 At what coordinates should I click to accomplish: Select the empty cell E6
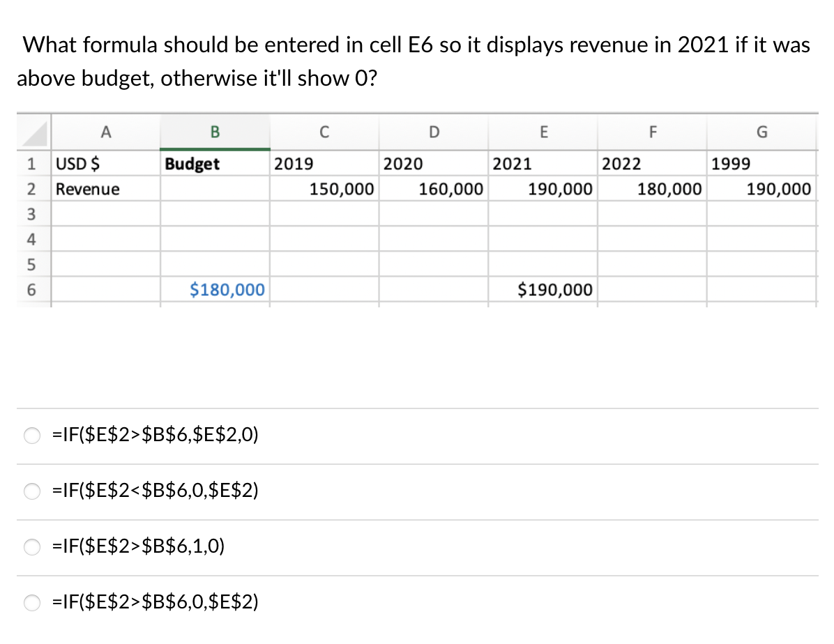click(543, 289)
